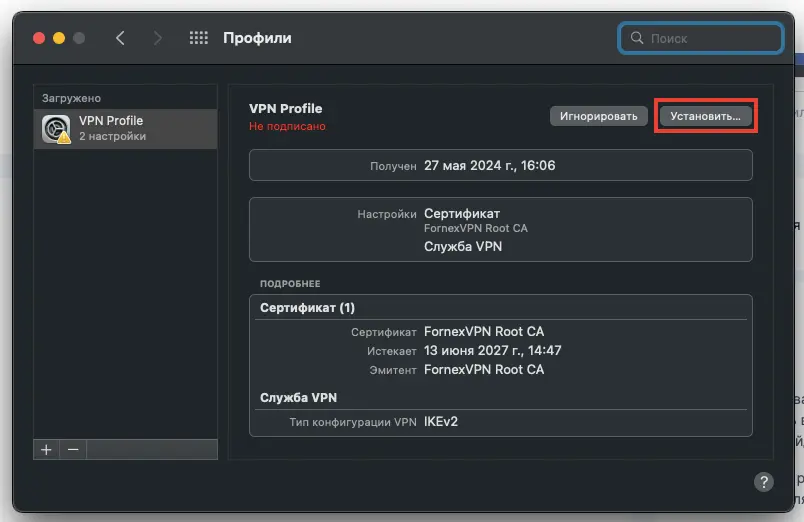Click the IKEv2 configuration type value
The image size is (804, 522).
coord(441,421)
